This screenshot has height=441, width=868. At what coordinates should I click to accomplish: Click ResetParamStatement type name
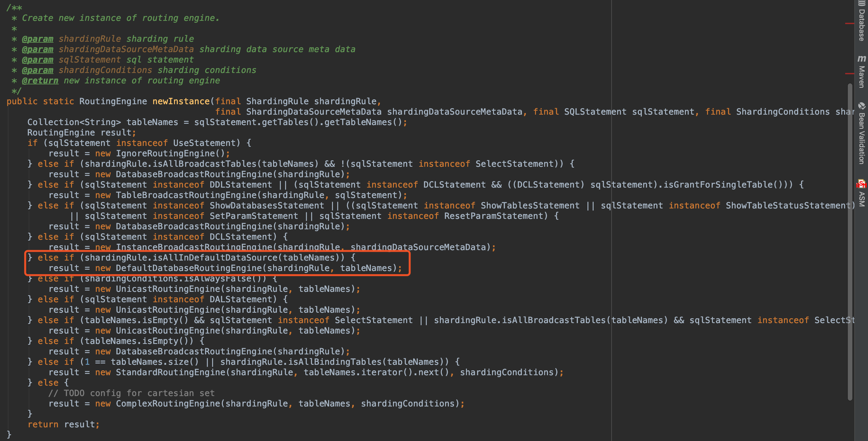493,216
